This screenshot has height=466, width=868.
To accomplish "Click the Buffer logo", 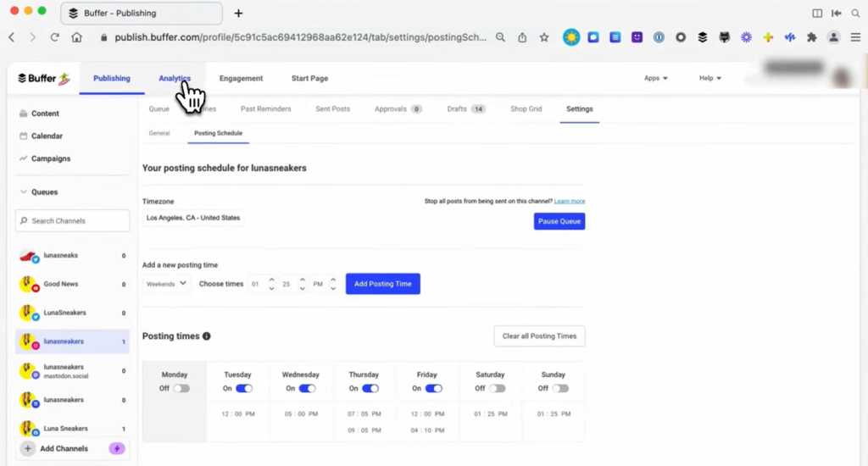I will 44,79.
